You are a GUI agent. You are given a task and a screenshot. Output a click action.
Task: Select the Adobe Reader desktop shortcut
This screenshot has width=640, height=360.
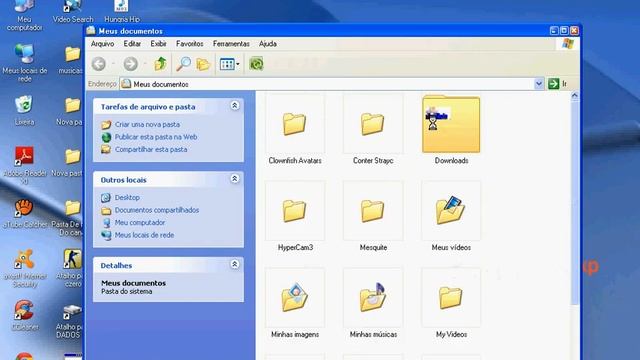24,166
